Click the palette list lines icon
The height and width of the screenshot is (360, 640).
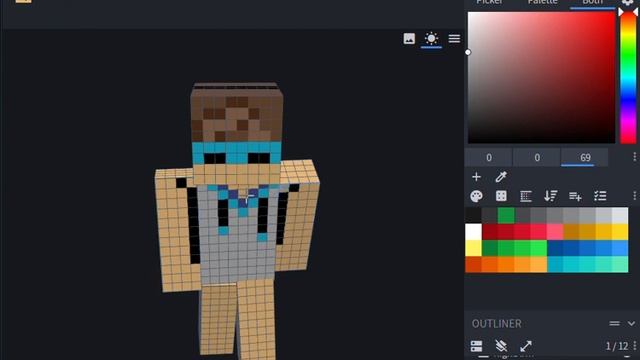pyautogui.click(x=526, y=196)
